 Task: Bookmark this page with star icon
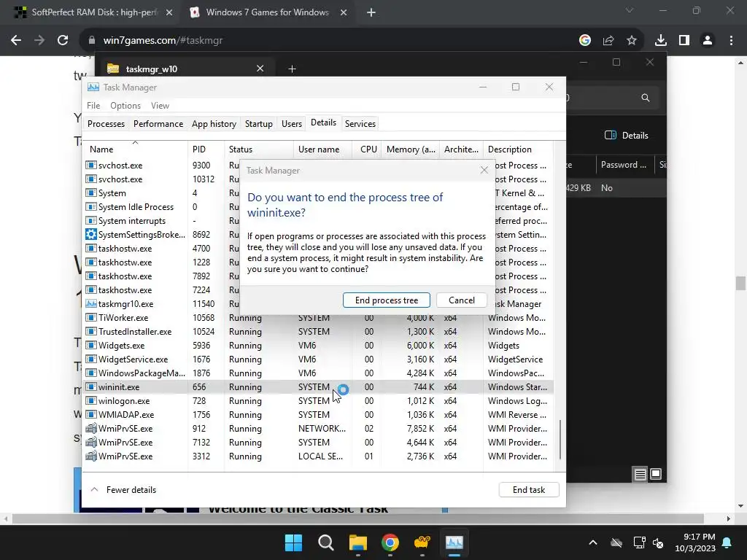click(631, 41)
